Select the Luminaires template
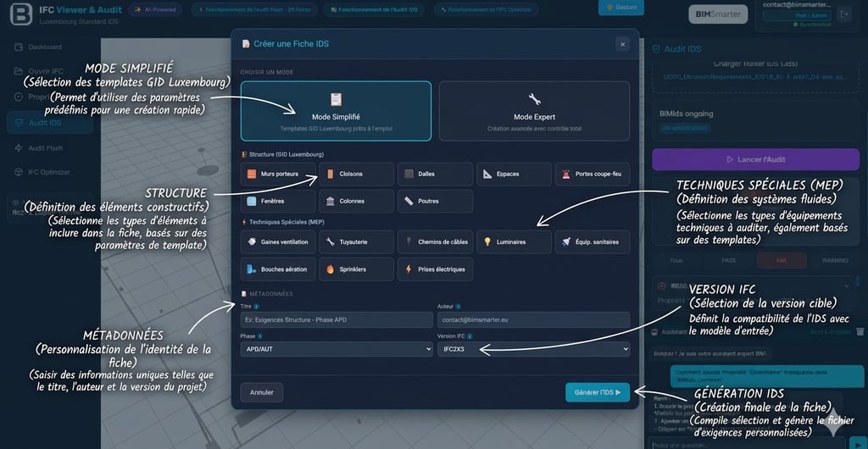 point(514,241)
